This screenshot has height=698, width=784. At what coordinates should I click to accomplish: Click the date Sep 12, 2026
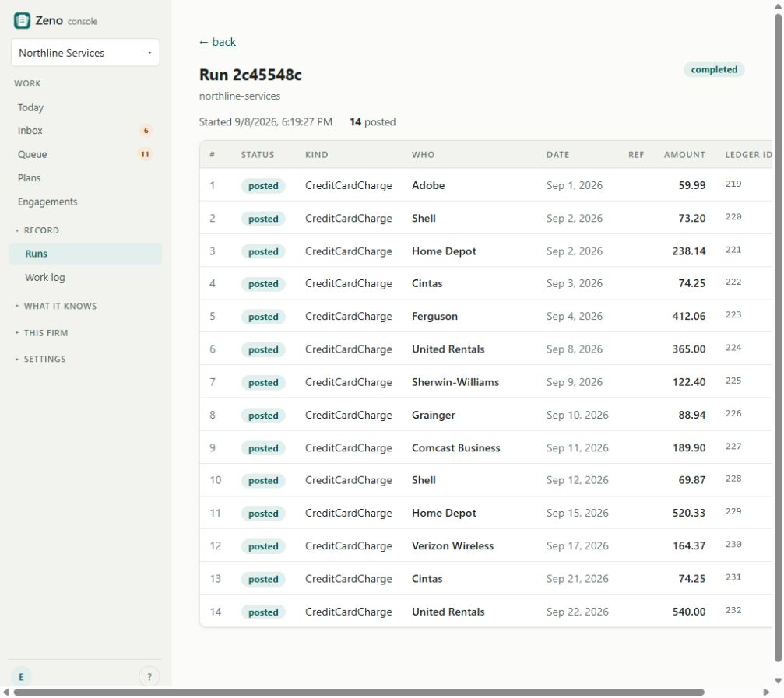578,480
